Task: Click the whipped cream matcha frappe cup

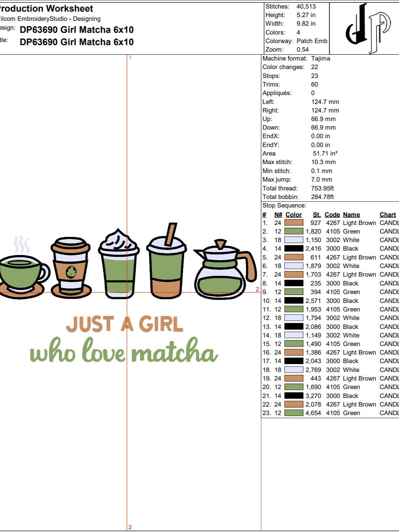Action: tap(118, 264)
